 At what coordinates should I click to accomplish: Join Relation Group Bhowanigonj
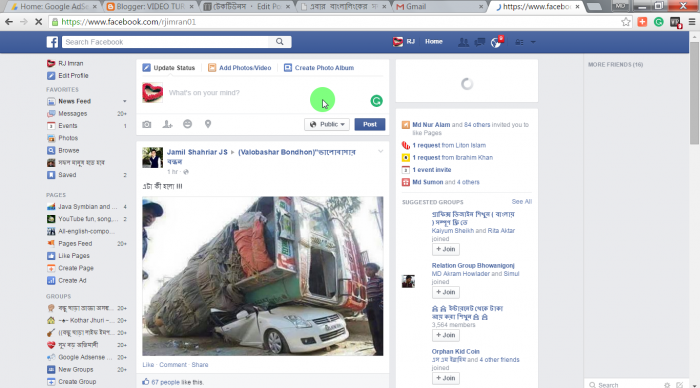click(446, 292)
